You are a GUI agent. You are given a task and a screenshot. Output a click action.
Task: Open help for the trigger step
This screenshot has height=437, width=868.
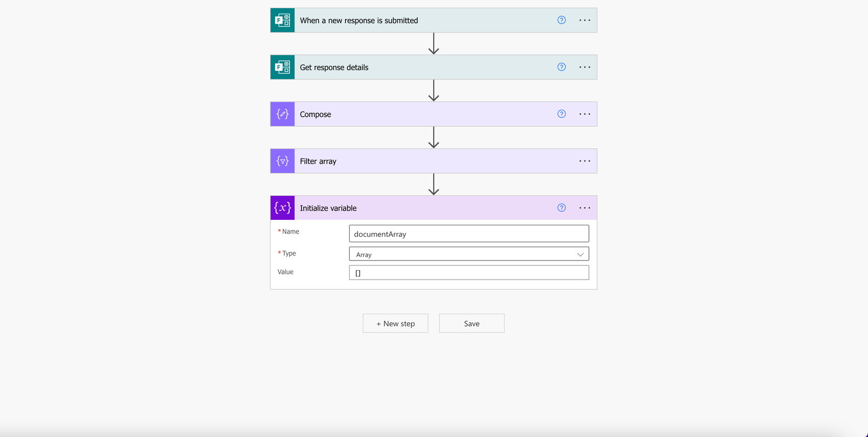pos(561,20)
